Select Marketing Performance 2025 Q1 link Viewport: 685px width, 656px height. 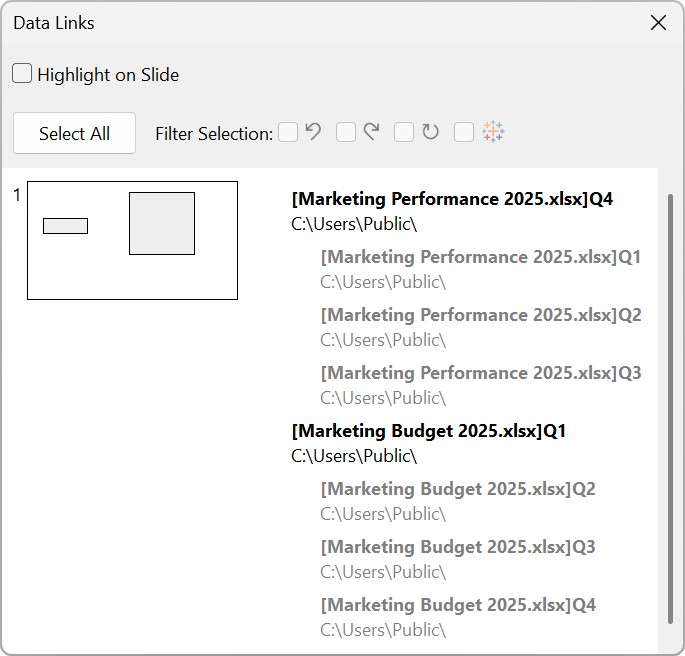[480, 257]
